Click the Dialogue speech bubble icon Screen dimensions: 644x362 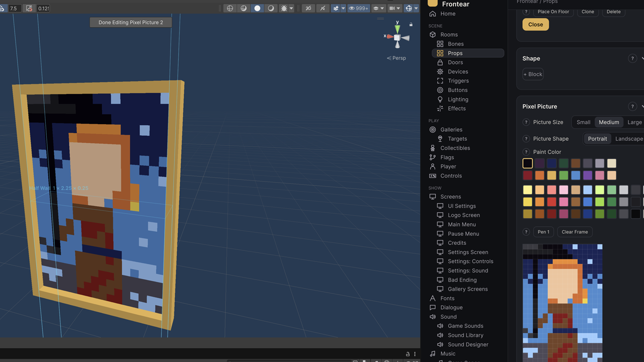tap(433, 307)
